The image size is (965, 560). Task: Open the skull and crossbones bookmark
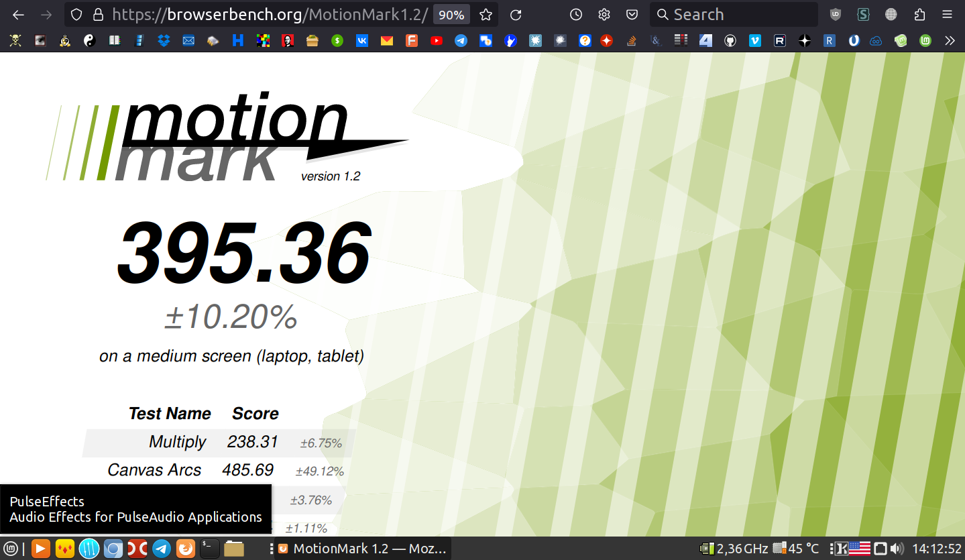15,41
